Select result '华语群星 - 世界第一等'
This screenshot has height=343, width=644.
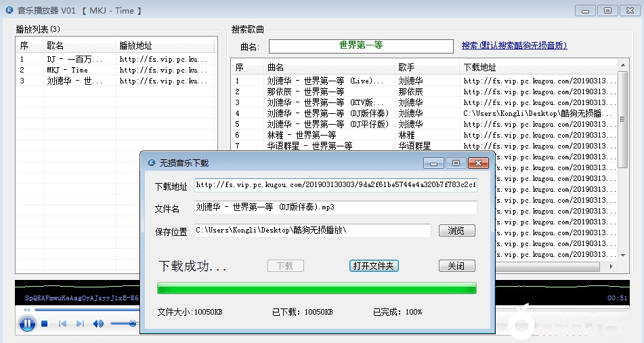(x=425, y=146)
